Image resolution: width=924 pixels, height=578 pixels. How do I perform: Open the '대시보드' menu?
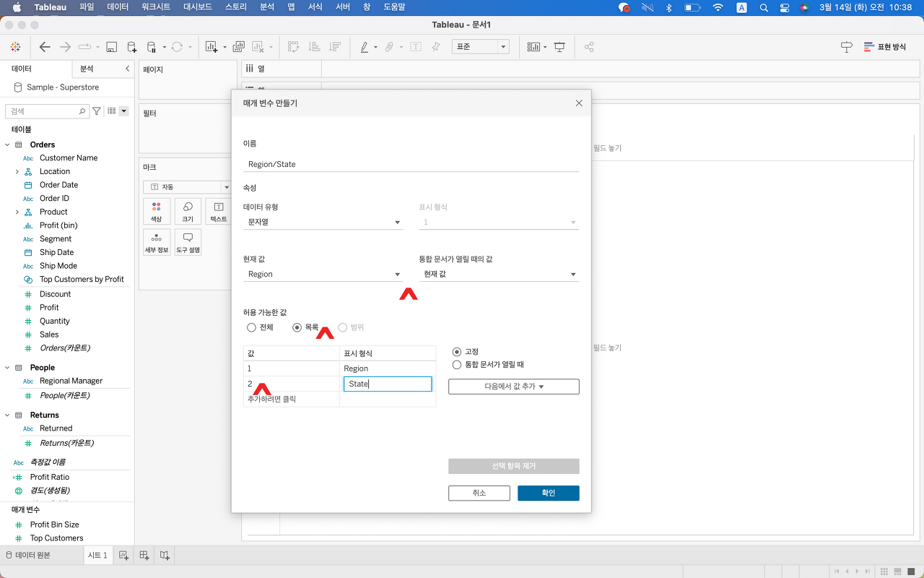click(x=199, y=7)
